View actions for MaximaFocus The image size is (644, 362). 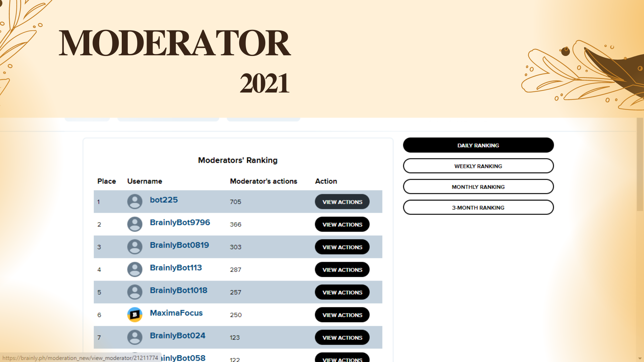[x=342, y=315]
